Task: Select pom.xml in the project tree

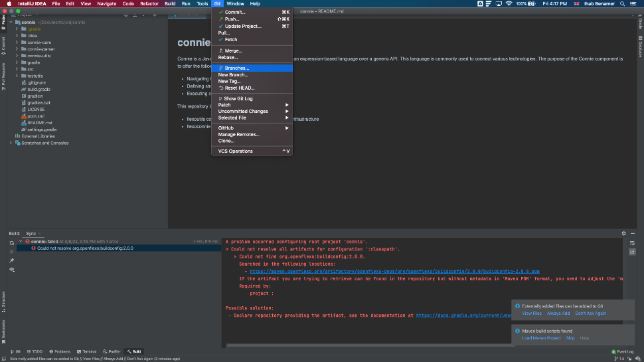Action: pyautogui.click(x=36, y=116)
